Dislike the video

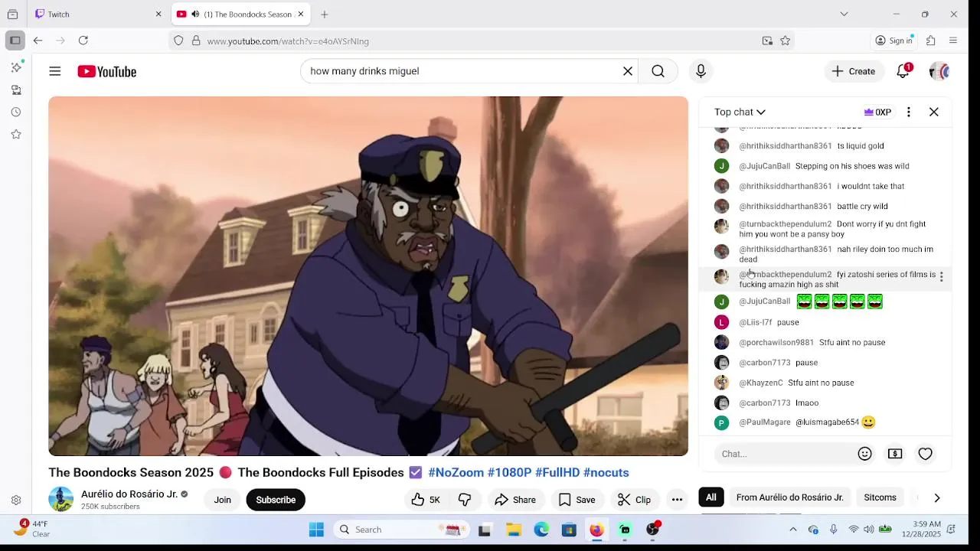click(x=465, y=500)
